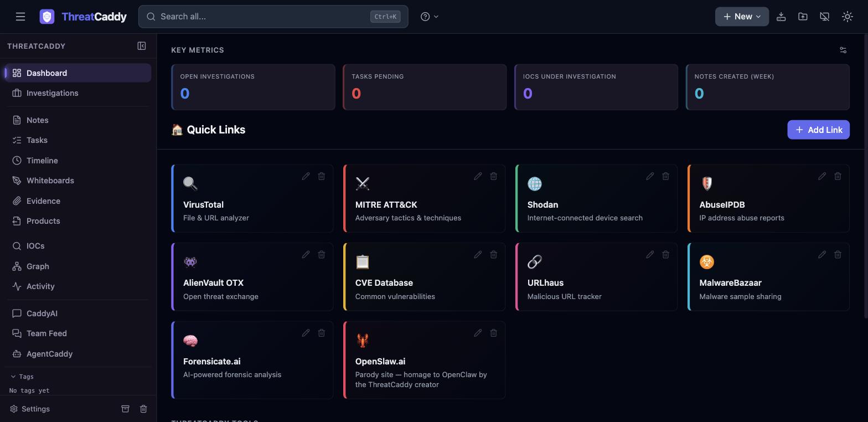Open Graph in sidebar
The width and height of the screenshot is (868, 422).
(x=77, y=266)
